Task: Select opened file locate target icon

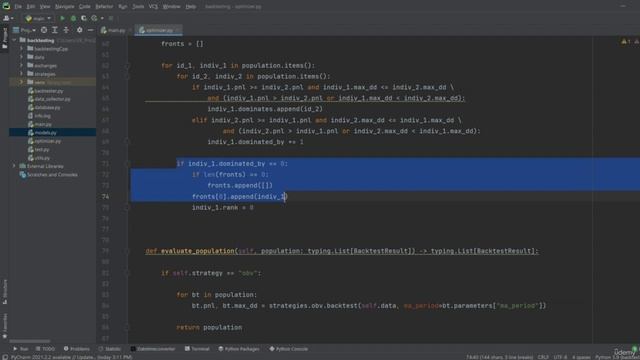Action: coord(44,30)
